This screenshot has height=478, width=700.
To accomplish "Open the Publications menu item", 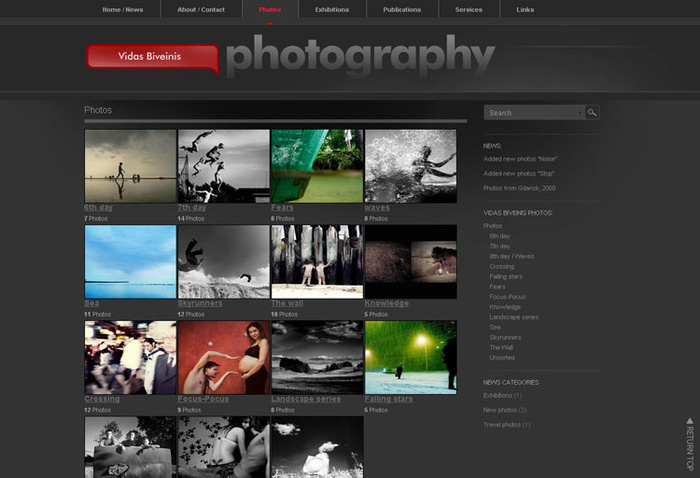I will (x=402, y=10).
